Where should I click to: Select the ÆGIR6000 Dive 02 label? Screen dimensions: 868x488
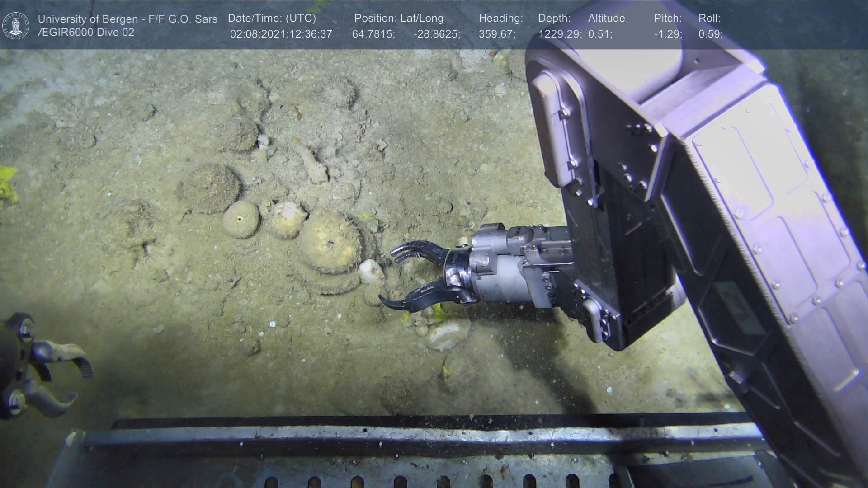pos(86,33)
